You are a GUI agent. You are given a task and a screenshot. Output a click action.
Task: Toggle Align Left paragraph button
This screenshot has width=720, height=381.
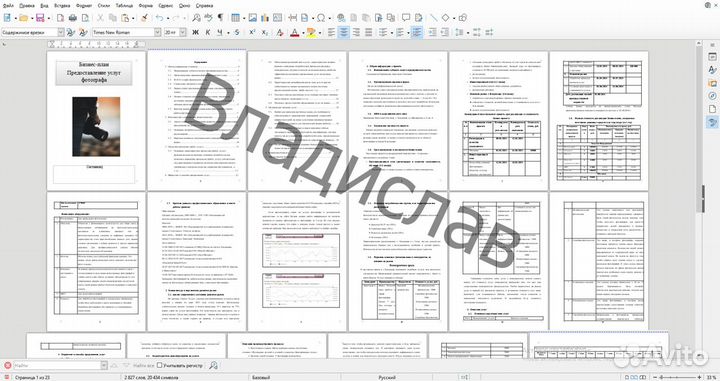(x=331, y=32)
